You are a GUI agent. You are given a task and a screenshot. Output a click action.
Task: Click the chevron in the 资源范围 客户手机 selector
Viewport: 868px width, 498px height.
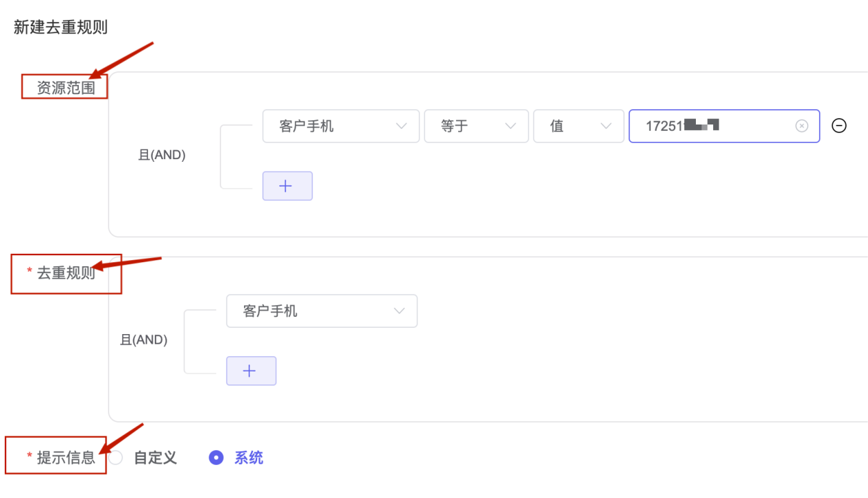click(x=402, y=126)
